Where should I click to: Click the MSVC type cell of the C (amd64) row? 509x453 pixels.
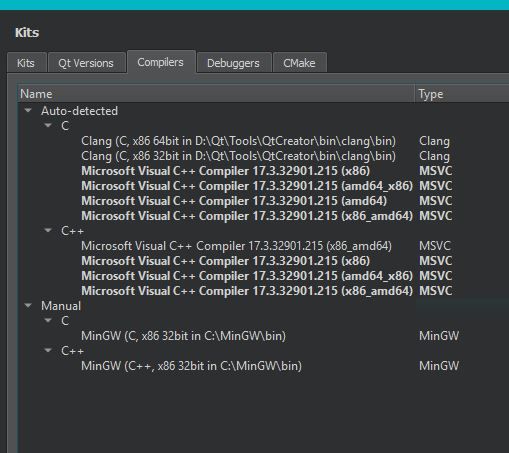pyautogui.click(x=435, y=201)
